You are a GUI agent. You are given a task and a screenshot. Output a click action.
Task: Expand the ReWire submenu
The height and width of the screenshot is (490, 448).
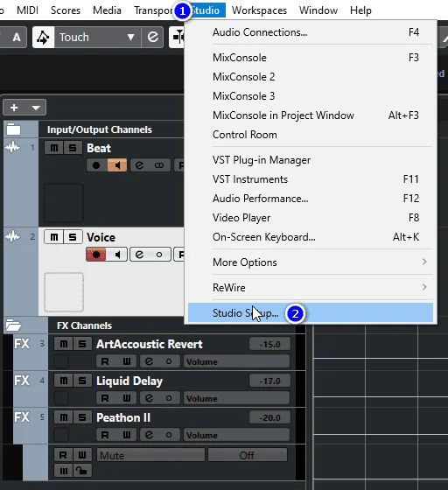[311, 288]
